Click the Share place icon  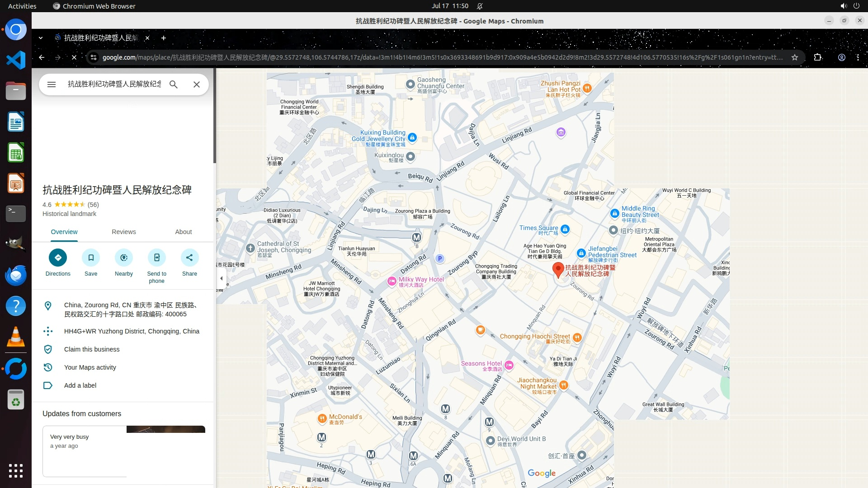point(189,258)
